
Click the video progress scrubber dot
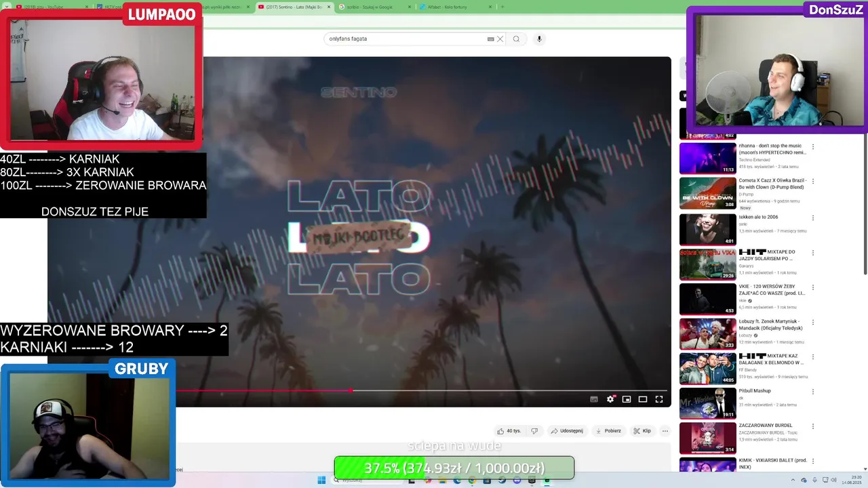point(351,390)
